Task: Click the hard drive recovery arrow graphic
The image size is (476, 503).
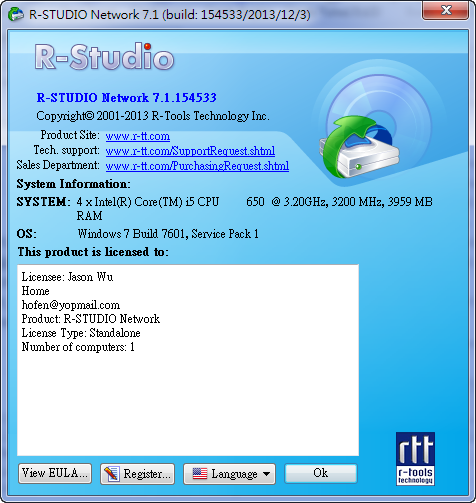Action: [360, 147]
